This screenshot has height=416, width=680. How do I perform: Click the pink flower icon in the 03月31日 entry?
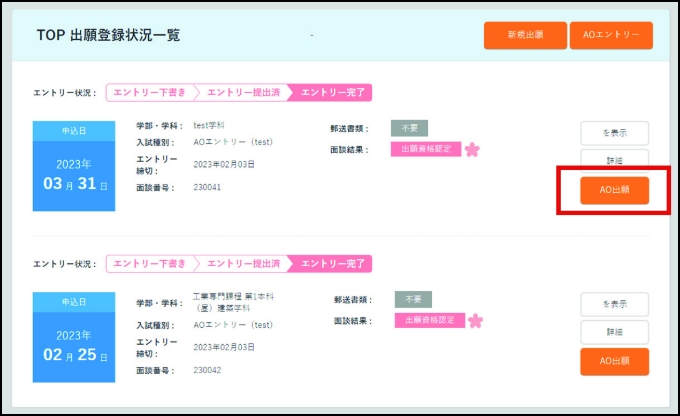(473, 150)
